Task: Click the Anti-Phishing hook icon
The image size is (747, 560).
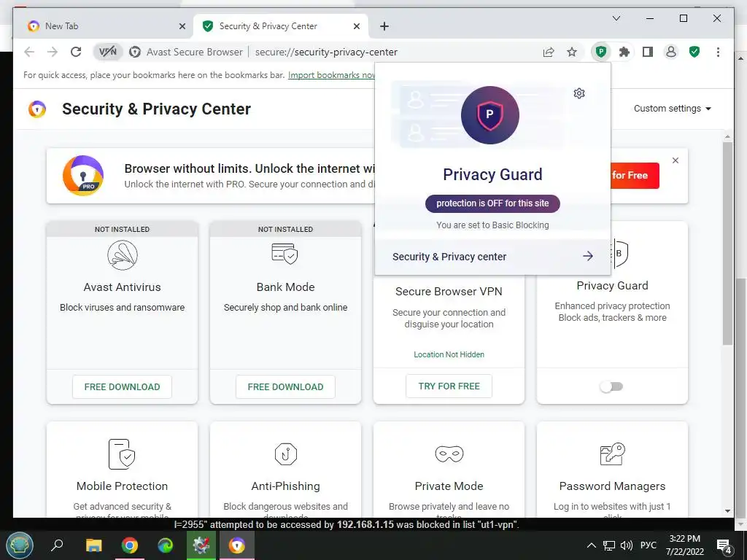Action: click(286, 454)
